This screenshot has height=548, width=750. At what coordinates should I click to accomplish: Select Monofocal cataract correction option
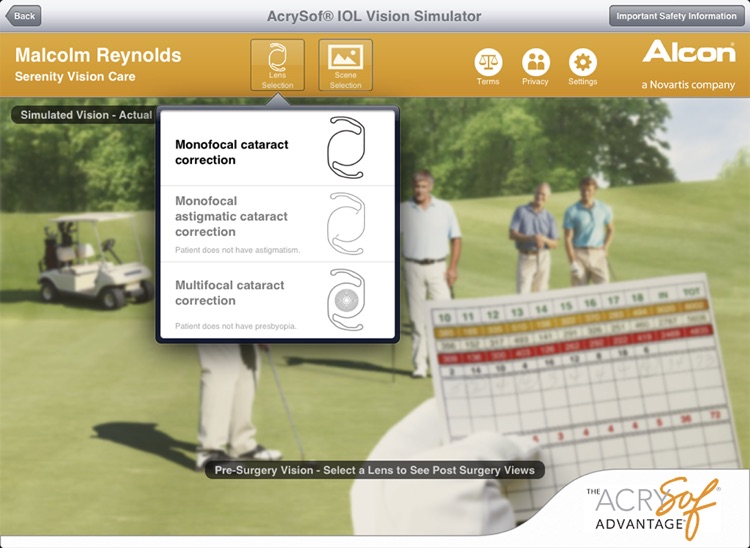(277, 148)
